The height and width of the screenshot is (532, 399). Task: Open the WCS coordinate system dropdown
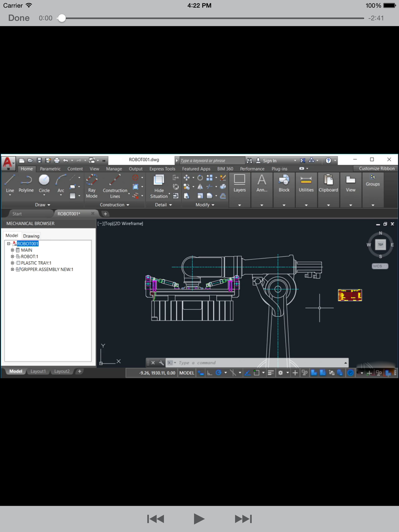pos(380,266)
